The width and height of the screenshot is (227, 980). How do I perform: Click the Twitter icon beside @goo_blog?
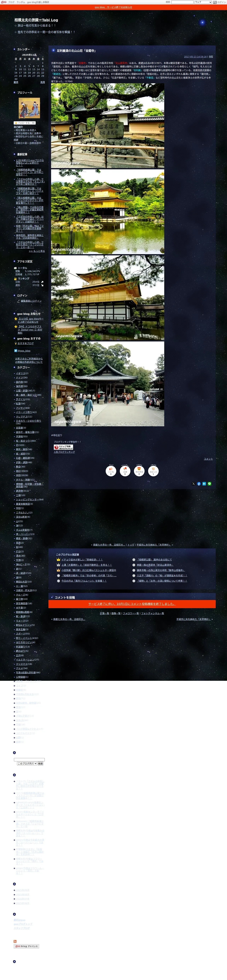[x=16, y=351]
